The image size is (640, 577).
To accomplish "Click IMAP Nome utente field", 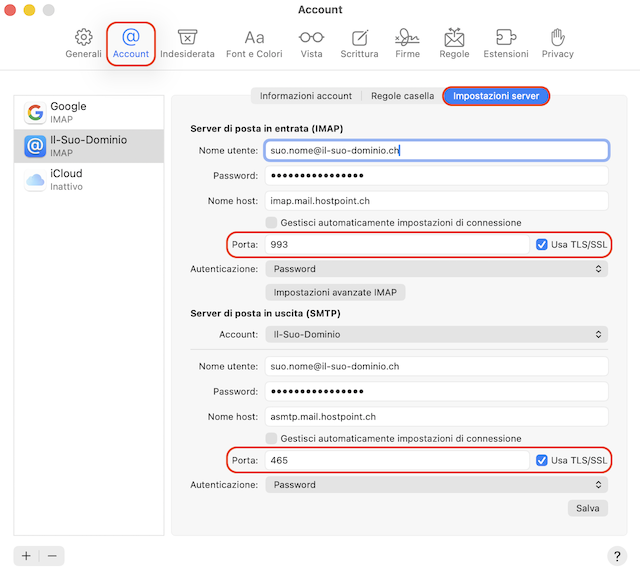I will [436, 150].
